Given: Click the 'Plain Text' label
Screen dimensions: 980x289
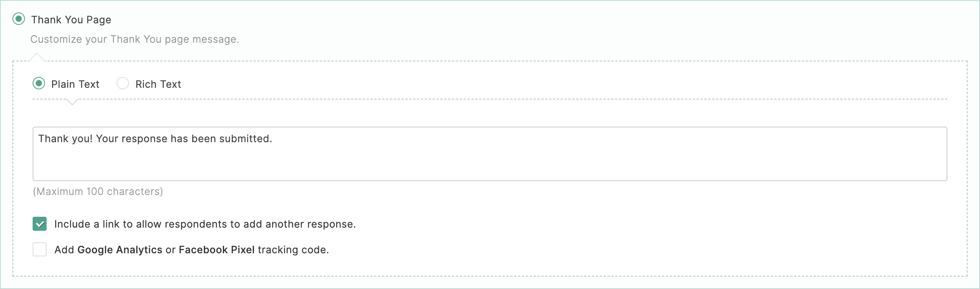Looking at the screenshot, I should point(75,84).
